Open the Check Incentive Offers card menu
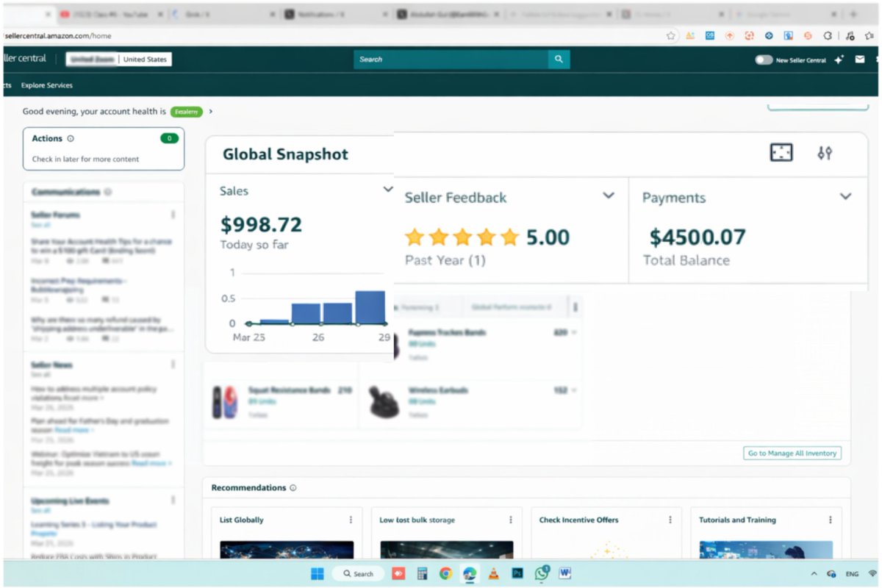Viewport: 882px width, 588px height. tap(670, 520)
